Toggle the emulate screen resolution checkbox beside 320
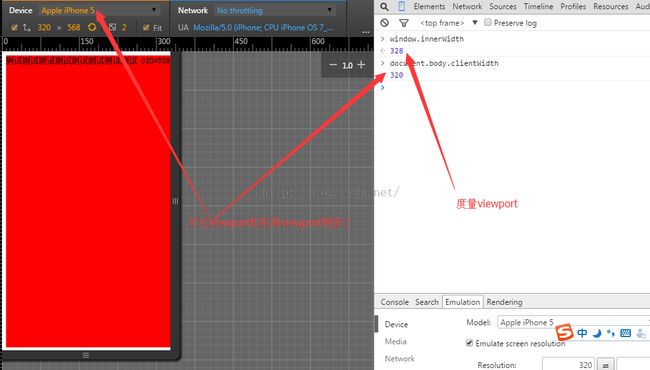 (15, 28)
